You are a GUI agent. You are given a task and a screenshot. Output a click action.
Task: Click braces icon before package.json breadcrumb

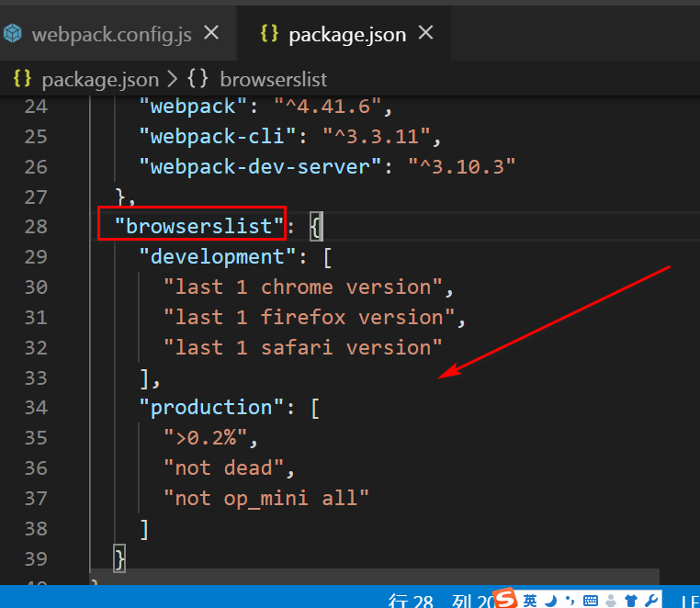tap(22, 79)
